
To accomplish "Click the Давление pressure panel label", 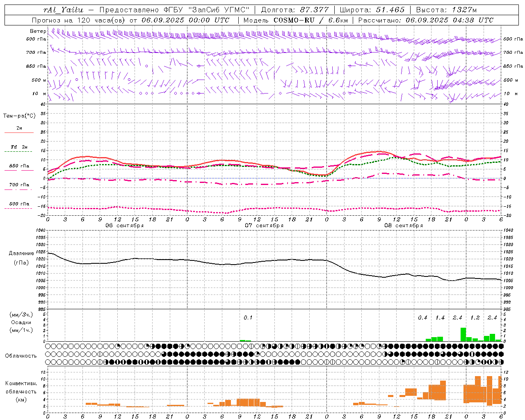I will point(21,253).
